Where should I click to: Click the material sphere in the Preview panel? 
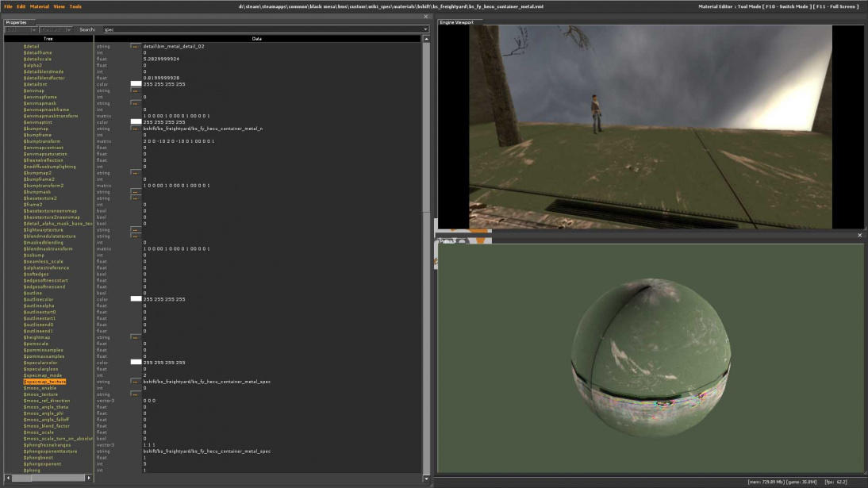point(651,358)
